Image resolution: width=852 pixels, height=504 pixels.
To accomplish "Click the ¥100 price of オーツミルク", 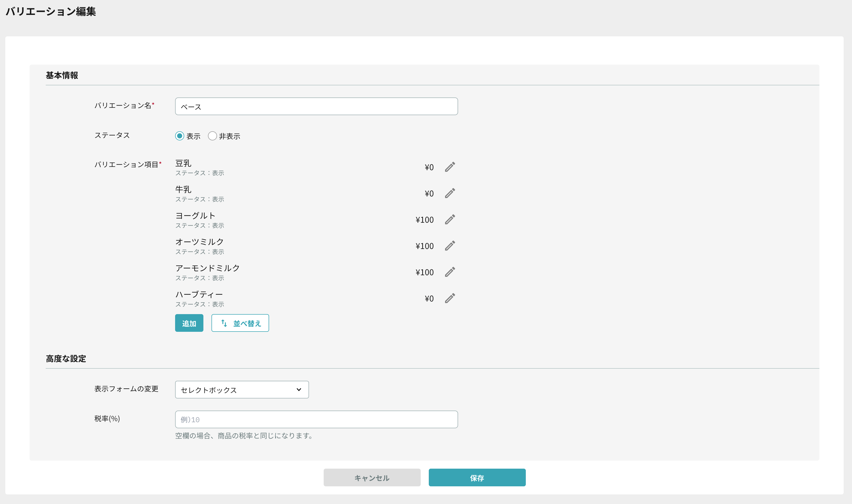I will [x=424, y=246].
